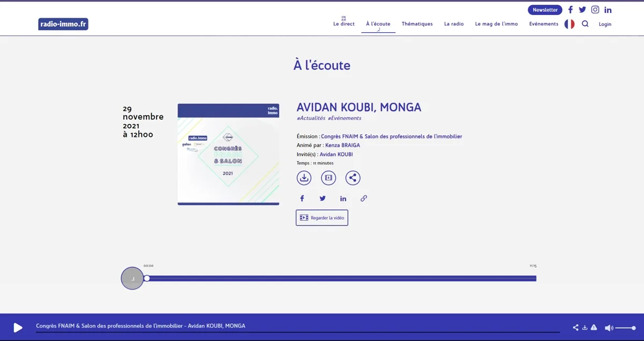Adjust the volume slider in bottom bar

pyautogui.click(x=626, y=328)
